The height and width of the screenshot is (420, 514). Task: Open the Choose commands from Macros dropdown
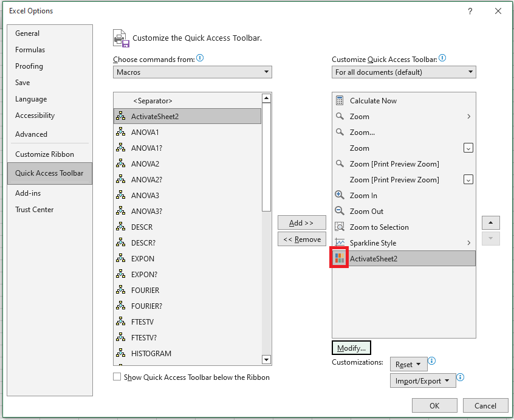click(x=193, y=72)
